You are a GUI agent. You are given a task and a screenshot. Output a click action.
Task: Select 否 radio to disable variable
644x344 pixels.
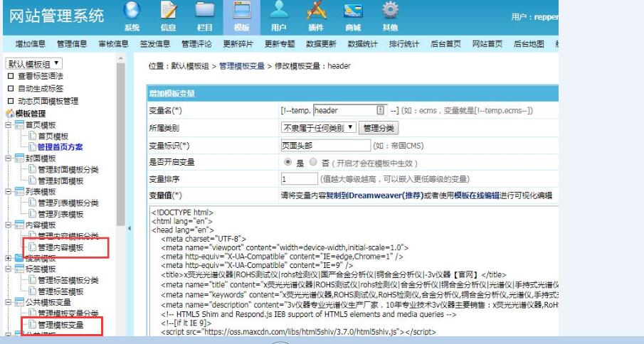click(313, 162)
